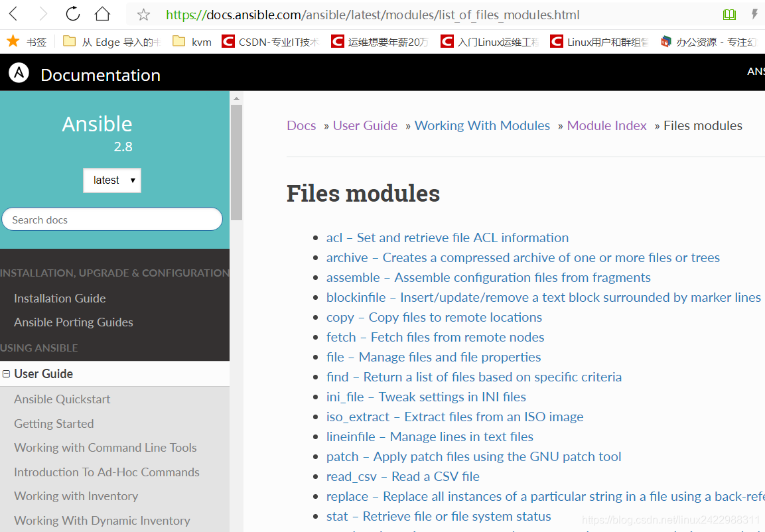Click the browser forward arrow
765x532 pixels.
tap(43, 14)
